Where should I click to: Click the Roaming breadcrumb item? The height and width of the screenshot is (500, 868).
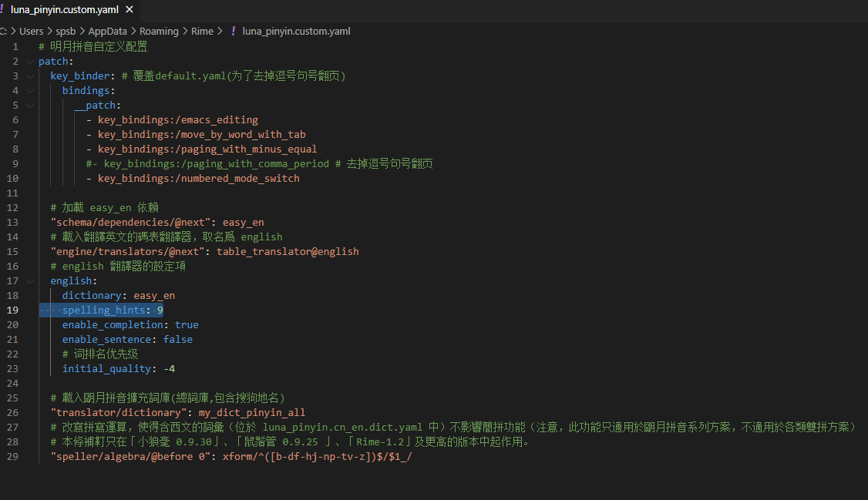pos(159,31)
